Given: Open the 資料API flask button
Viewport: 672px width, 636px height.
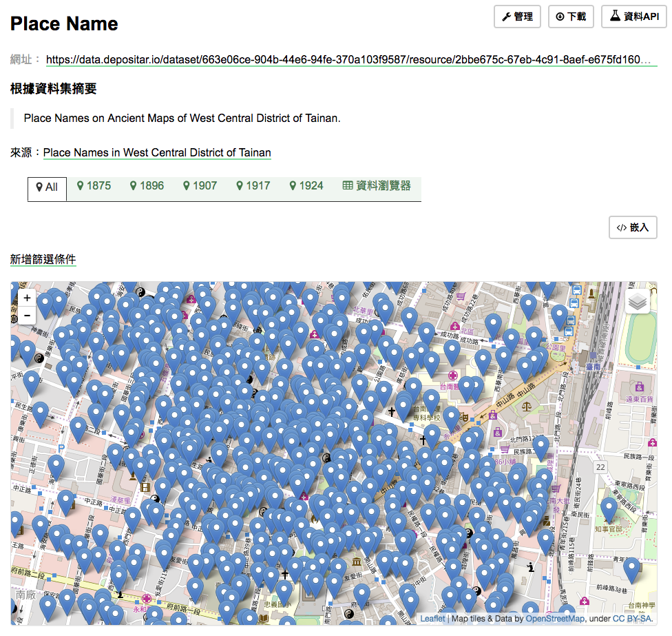Looking at the screenshot, I should point(634,17).
